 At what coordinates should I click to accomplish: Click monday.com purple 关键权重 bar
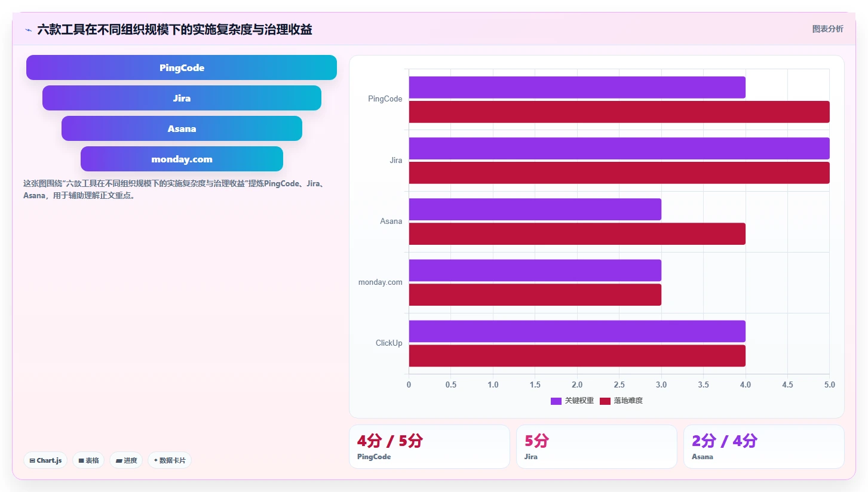coord(535,270)
